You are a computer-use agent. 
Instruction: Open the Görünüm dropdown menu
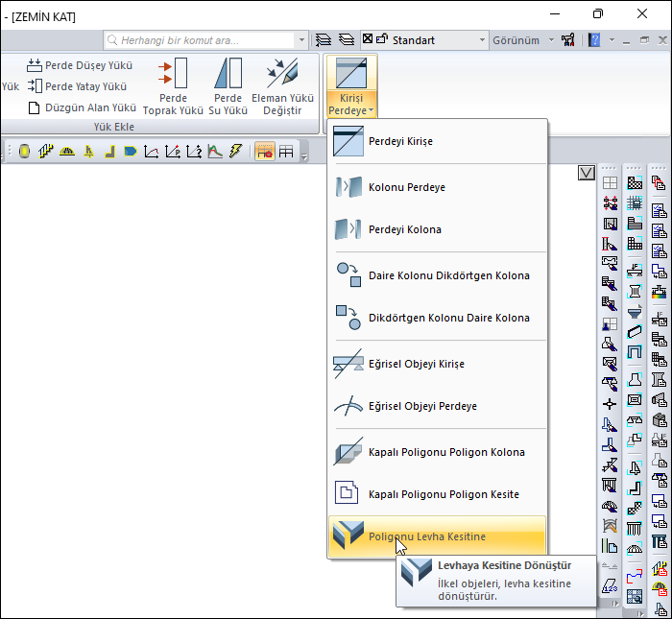(x=523, y=40)
